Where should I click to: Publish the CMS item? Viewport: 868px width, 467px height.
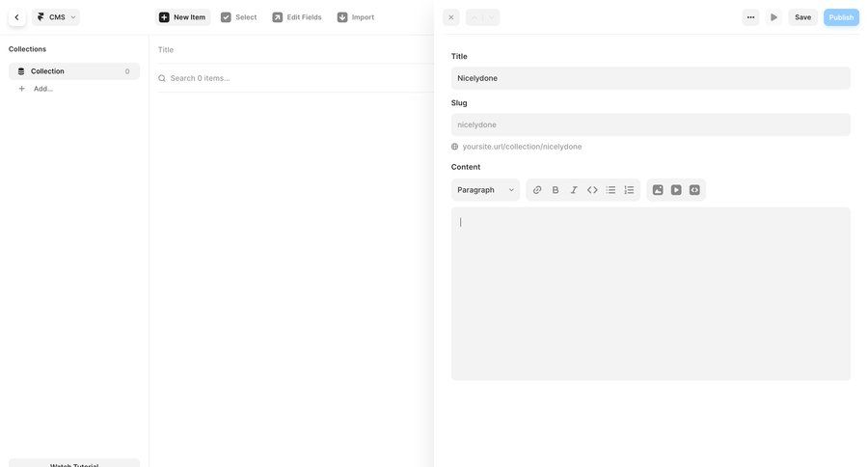841,17
